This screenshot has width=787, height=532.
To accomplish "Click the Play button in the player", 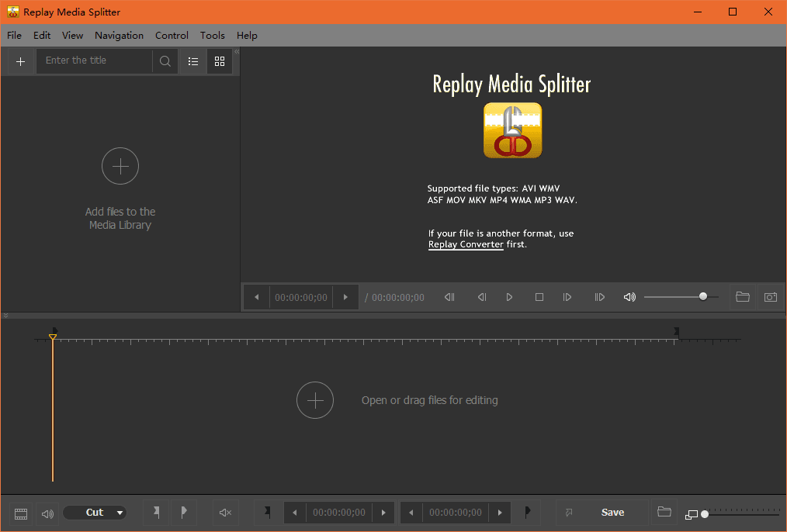I will point(509,297).
